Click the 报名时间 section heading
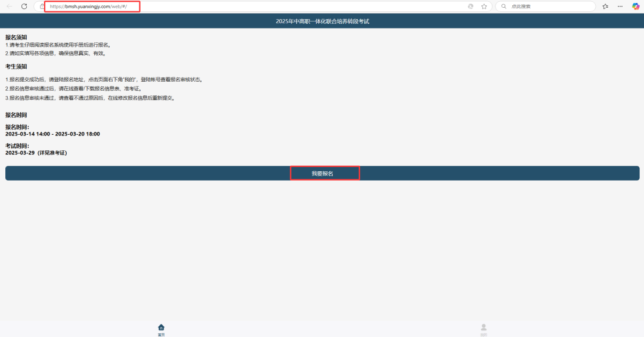644x337 pixels. pyautogui.click(x=16, y=115)
